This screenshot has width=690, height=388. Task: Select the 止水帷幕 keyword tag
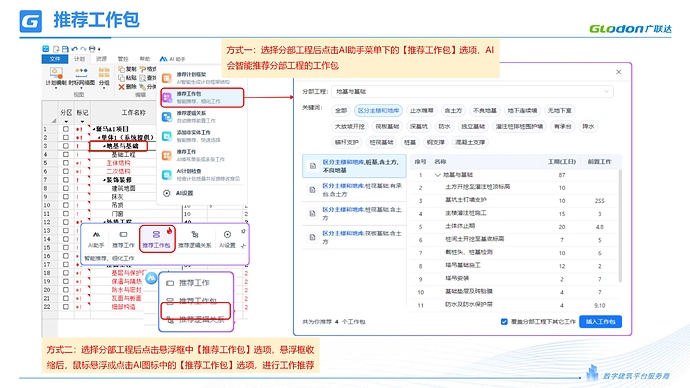click(422, 110)
